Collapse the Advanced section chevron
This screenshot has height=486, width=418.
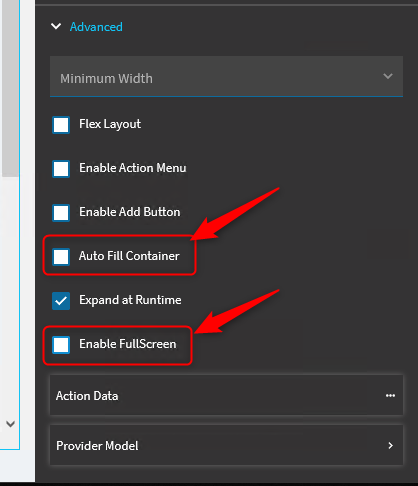point(56,26)
